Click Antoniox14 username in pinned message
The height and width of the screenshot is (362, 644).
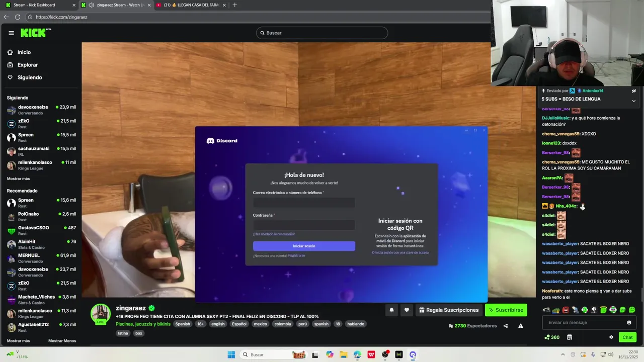(593, 91)
